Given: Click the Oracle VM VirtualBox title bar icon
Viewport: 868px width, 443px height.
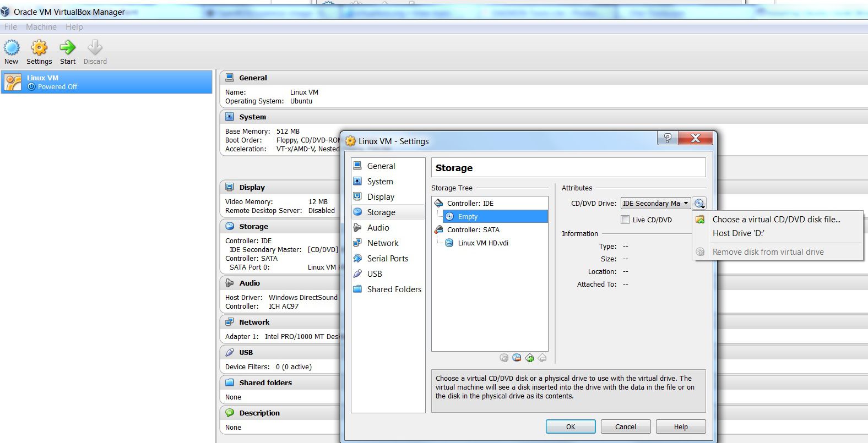Looking at the screenshot, I should coord(6,12).
